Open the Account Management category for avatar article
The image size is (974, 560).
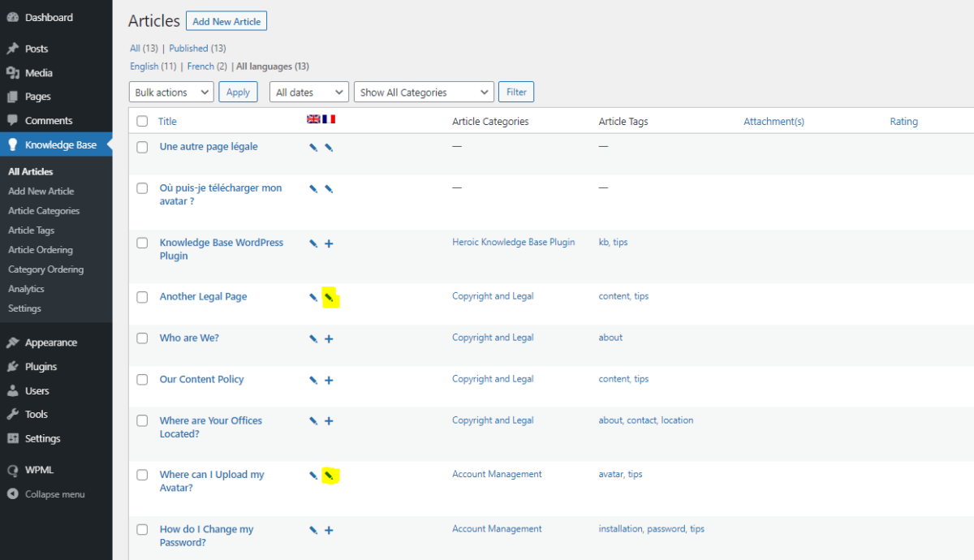tap(497, 474)
